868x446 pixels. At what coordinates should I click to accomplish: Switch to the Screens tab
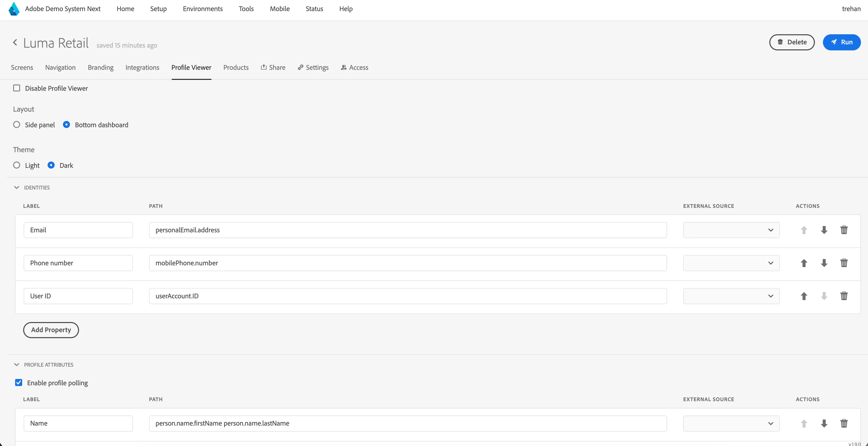pyautogui.click(x=22, y=68)
